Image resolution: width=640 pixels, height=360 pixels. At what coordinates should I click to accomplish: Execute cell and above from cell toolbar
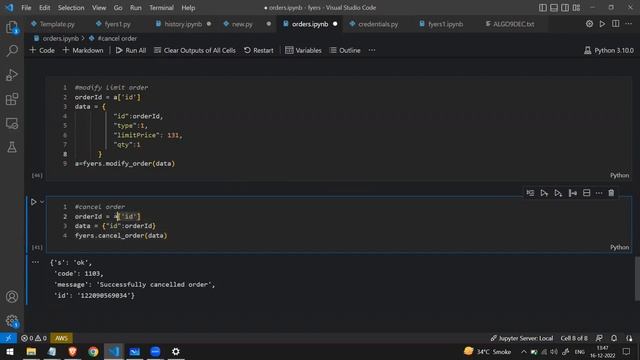point(544,193)
